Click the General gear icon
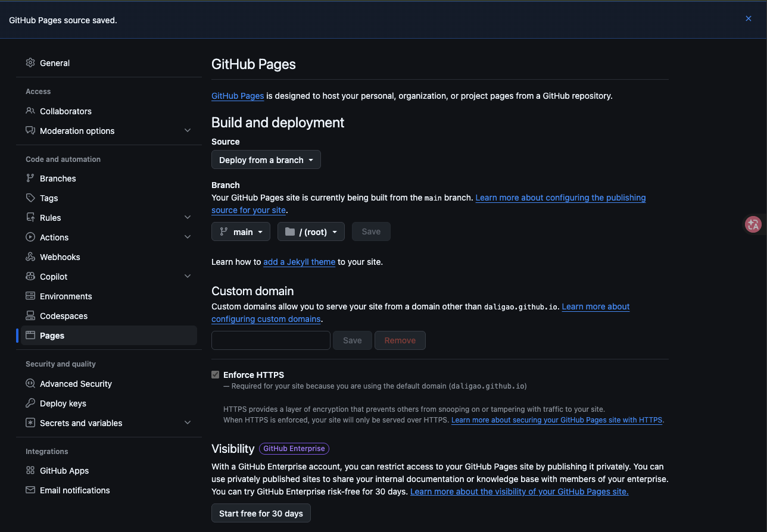Screen dimensions: 767x532 (30, 62)
